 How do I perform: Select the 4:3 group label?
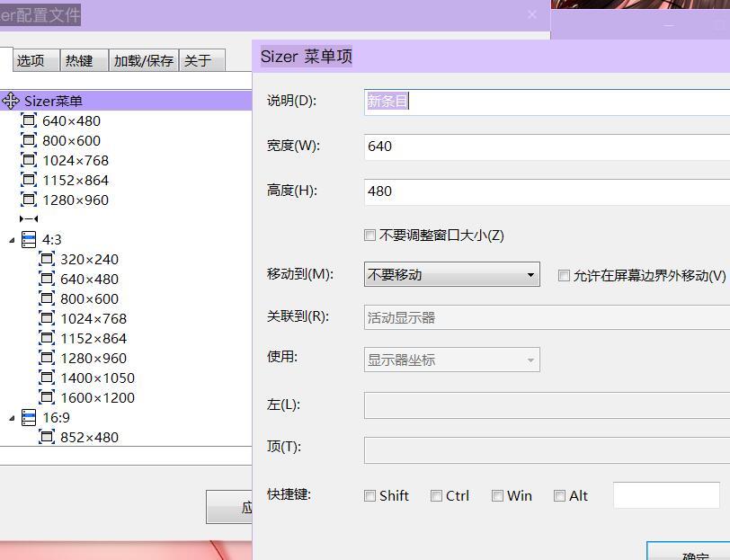pyautogui.click(x=51, y=240)
